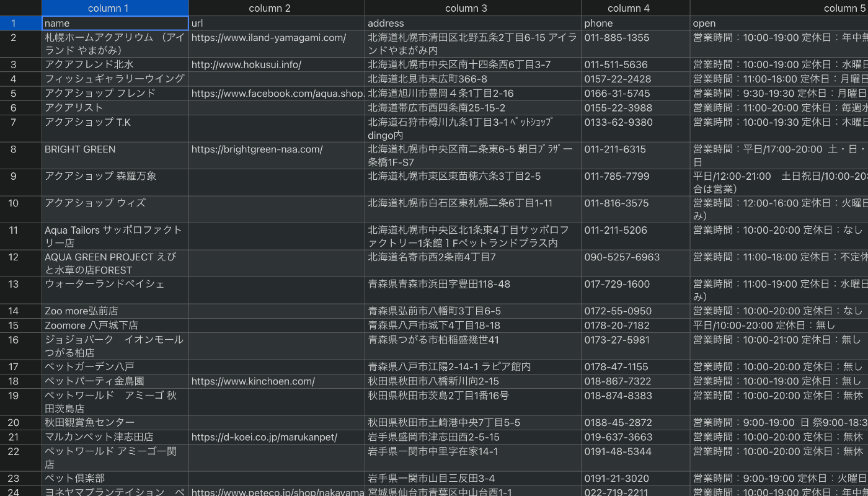Select row number 1 header

(x=20, y=24)
